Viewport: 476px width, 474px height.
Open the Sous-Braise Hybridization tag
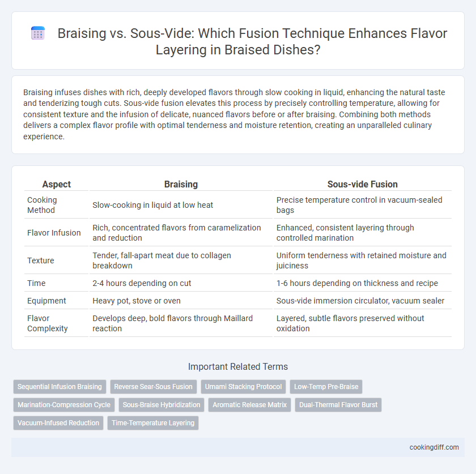[x=161, y=405]
